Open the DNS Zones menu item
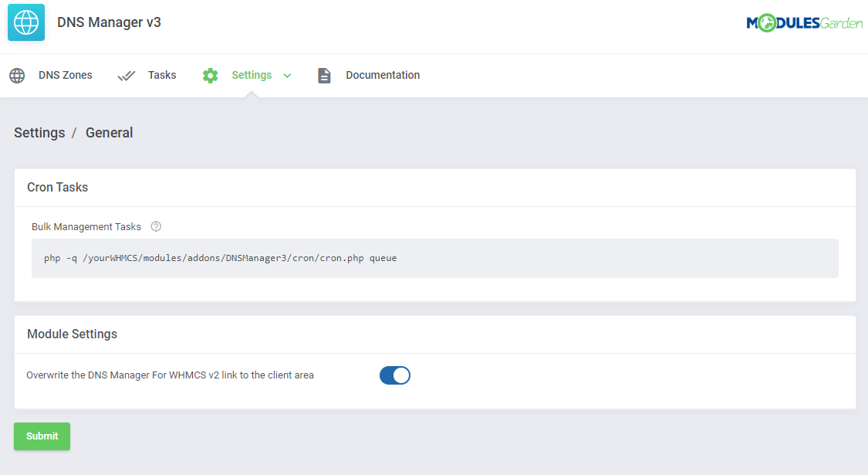The image size is (868, 475). (66, 76)
